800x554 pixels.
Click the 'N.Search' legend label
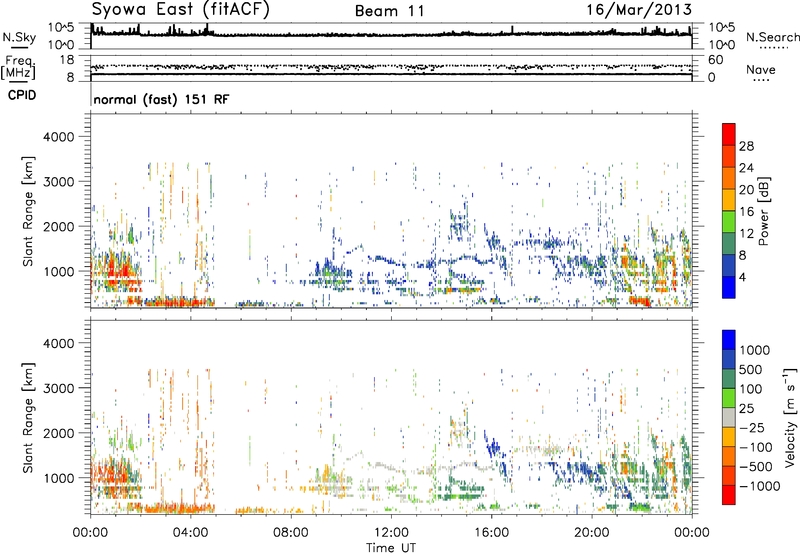tap(772, 37)
